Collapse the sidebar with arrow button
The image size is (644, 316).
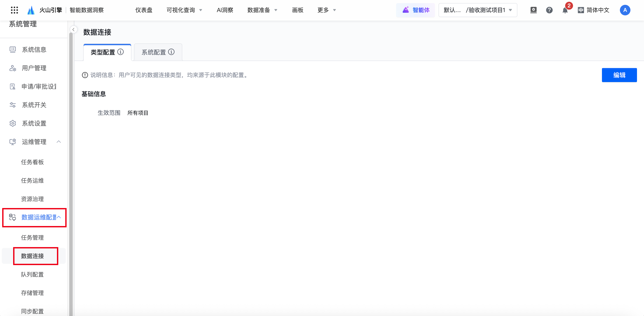pos(73,30)
